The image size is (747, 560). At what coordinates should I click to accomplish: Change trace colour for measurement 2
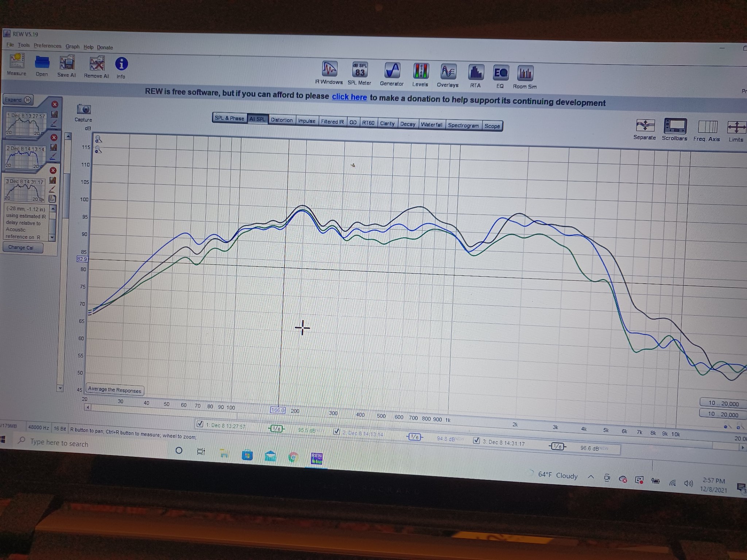[x=53, y=156]
